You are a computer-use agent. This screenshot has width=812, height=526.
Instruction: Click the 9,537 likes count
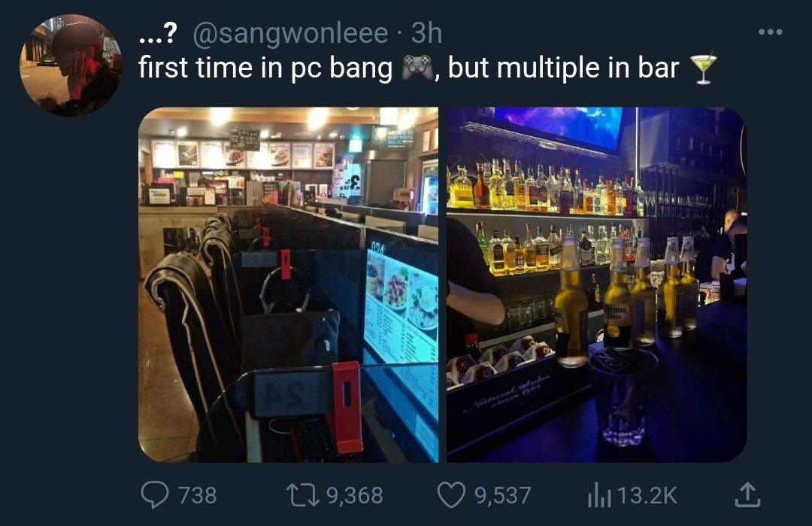tap(503, 495)
